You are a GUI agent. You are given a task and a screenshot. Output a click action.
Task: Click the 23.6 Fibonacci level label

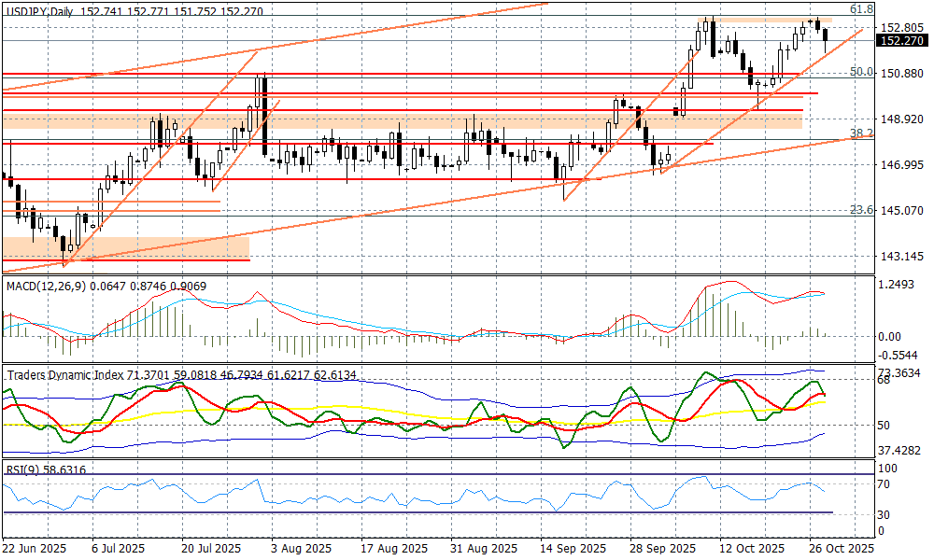coord(861,211)
